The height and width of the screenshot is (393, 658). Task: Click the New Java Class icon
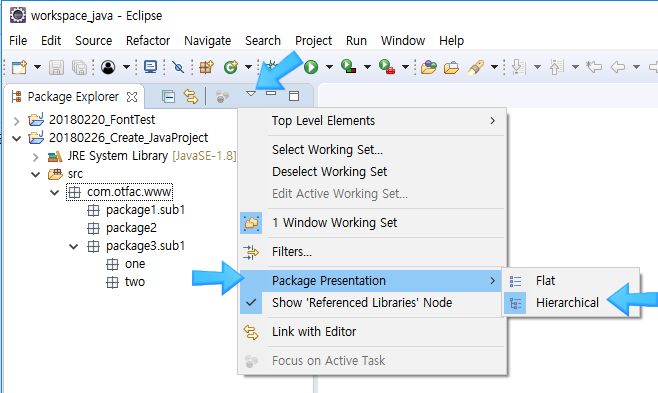[230, 67]
